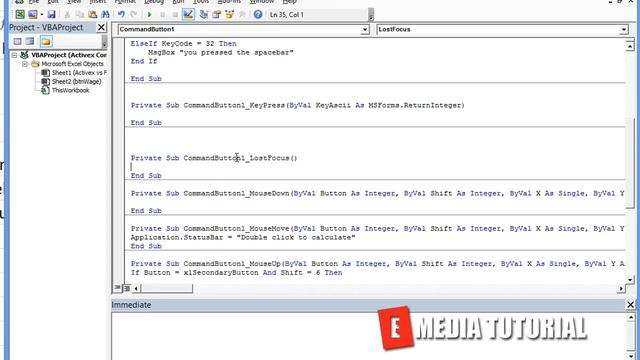
Task: Click the 'End If' code line
Action: (144, 61)
